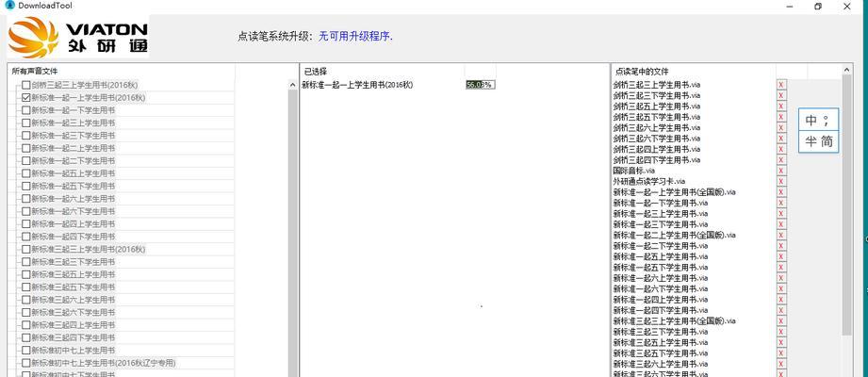Select tree label 新标准初中七上学生用书
The width and height of the screenshot is (868, 377).
(74, 351)
